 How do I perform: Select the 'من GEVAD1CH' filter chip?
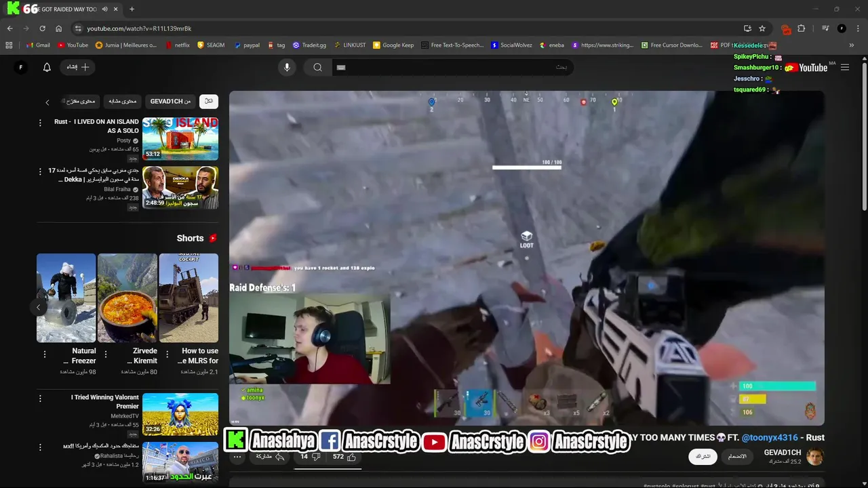point(170,101)
